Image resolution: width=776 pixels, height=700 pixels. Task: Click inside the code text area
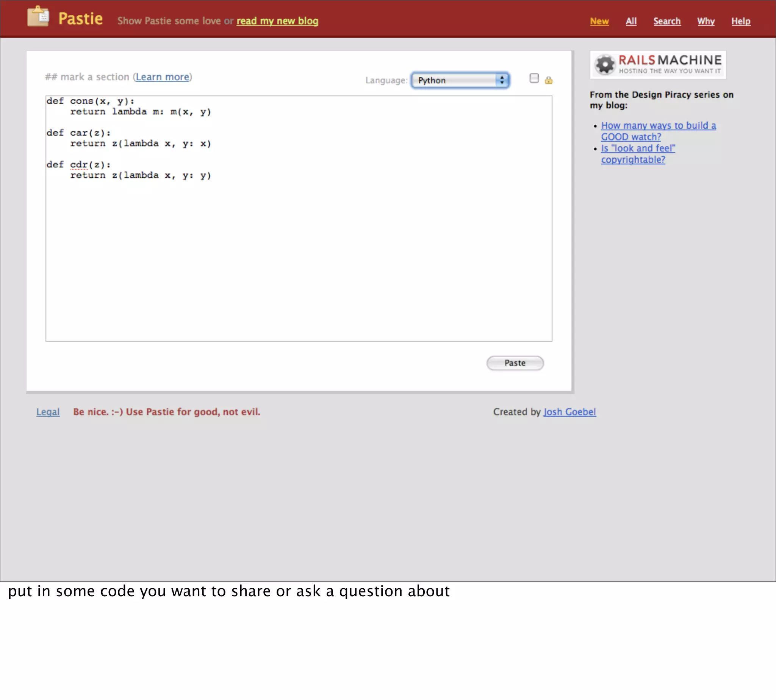click(x=299, y=250)
